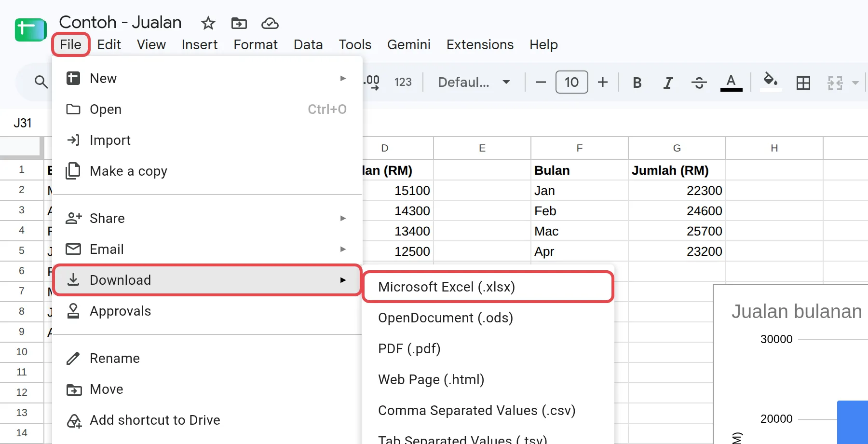Open the Default font dropdown
The height and width of the screenshot is (444, 868).
(x=474, y=82)
